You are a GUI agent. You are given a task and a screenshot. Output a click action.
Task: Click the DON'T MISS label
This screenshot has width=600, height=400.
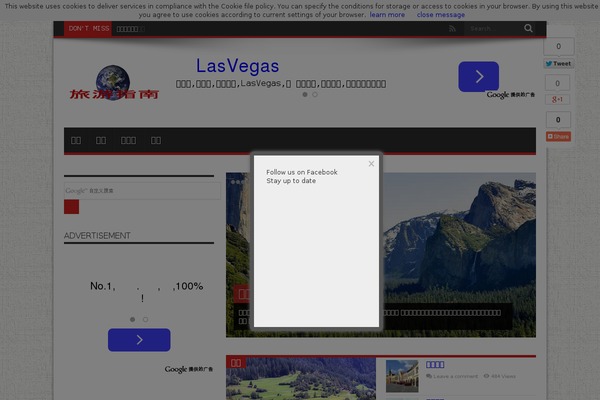(x=88, y=29)
